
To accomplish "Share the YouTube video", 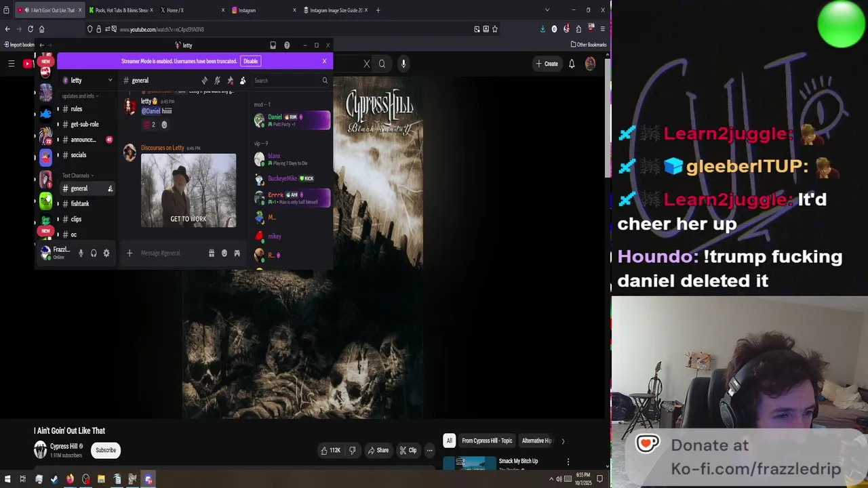I will point(378,450).
